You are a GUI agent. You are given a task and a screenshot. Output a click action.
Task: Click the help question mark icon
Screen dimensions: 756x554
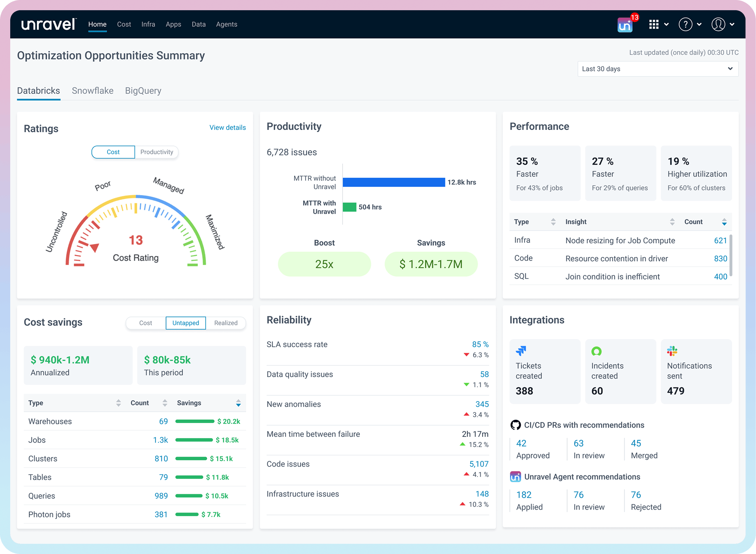(685, 24)
